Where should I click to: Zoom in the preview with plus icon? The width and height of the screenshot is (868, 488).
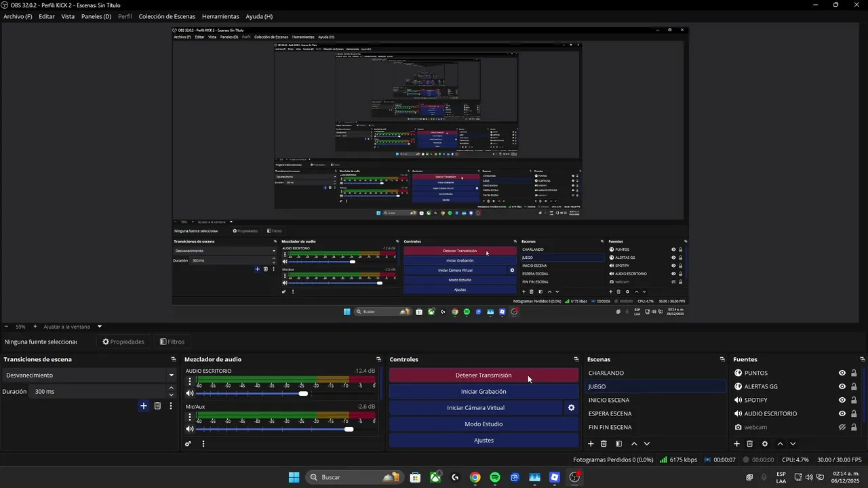pyautogui.click(x=35, y=327)
